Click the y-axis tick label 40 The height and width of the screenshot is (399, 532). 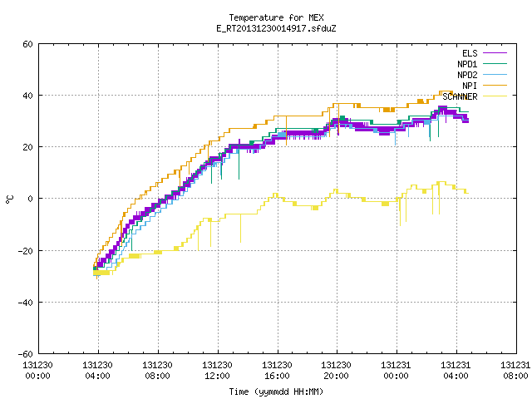coord(27,96)
